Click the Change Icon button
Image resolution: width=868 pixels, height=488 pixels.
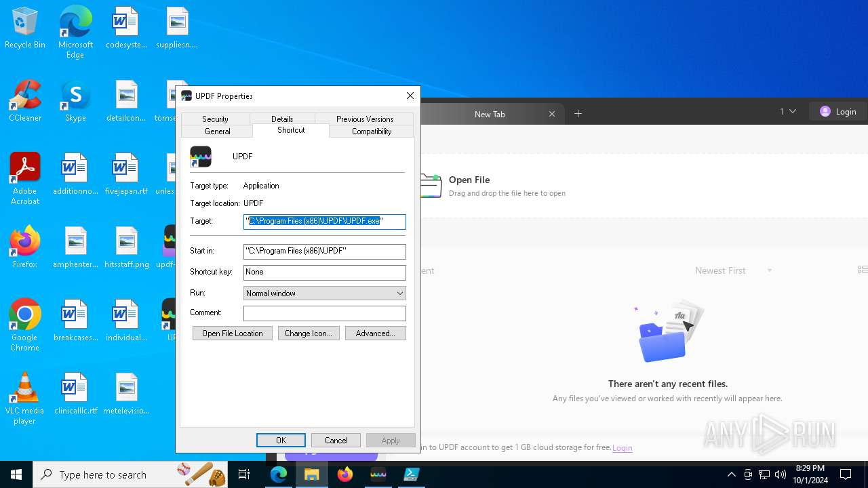[309, 333]
